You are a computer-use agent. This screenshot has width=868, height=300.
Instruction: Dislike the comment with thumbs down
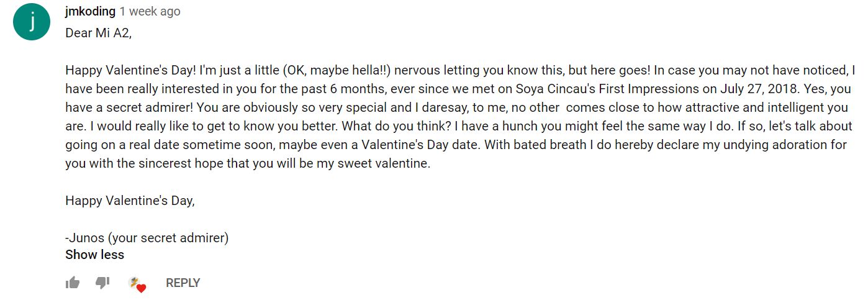(x=102, y=283)
